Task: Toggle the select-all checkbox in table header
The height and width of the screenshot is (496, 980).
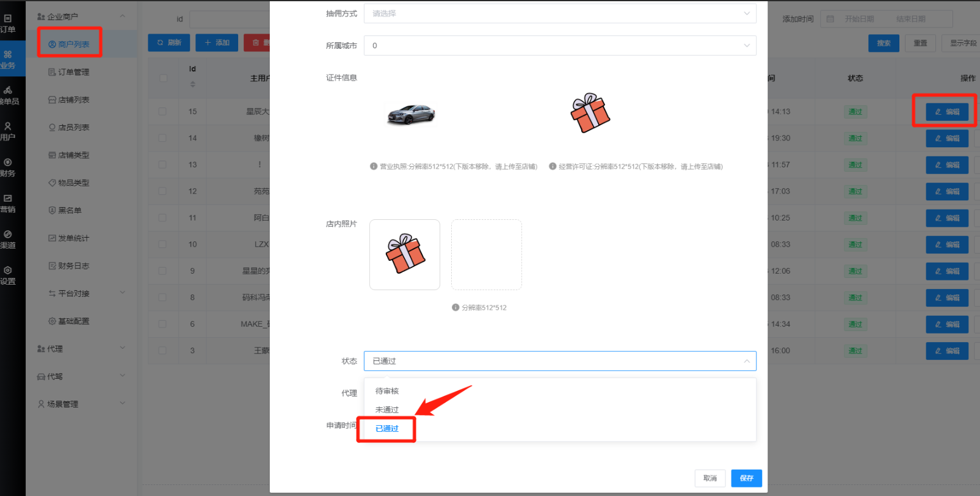Action: tap(163, 78)
